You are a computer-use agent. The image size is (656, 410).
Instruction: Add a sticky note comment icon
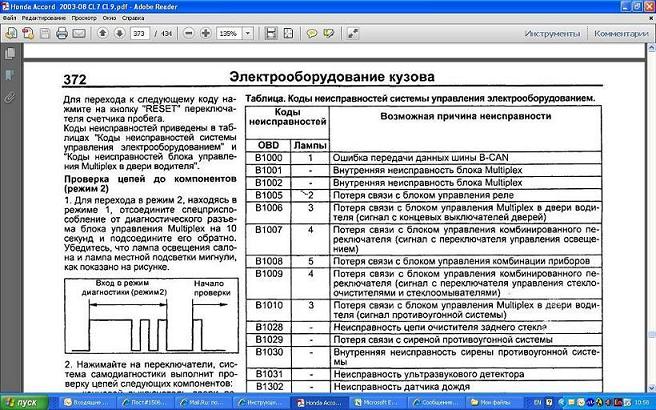click(312, 33)
